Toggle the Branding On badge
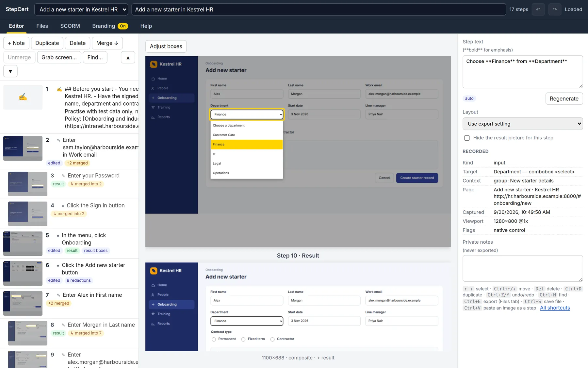Viewport: 588px width, 368px height. pyautogui.click(x=123, y=26)
